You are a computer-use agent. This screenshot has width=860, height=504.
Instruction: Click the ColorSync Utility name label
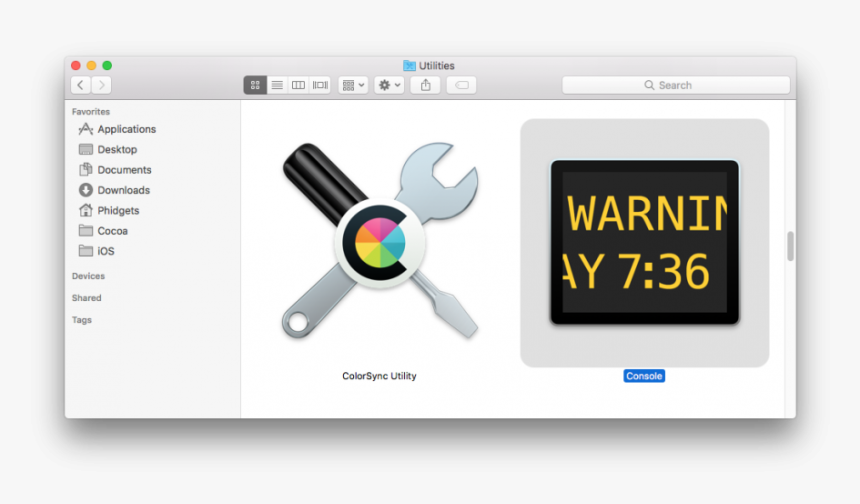point(380,376)
